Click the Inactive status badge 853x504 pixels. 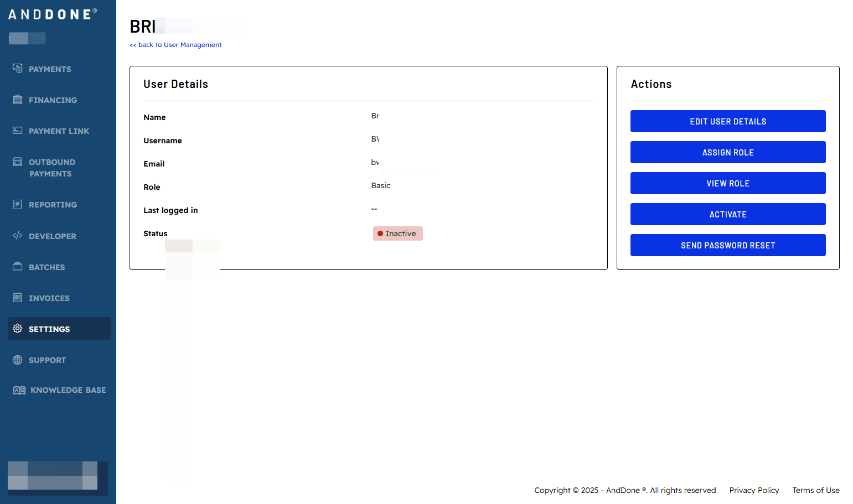coord(398,233)
